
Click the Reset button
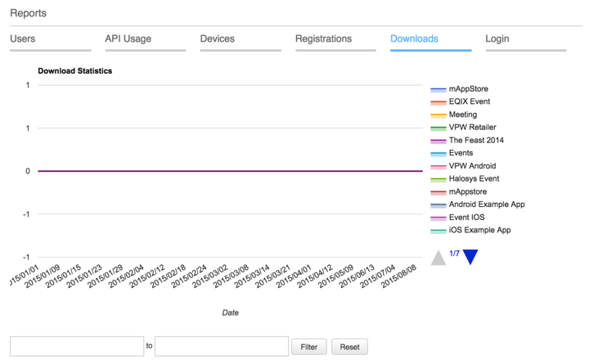click(x=349, y=347)
